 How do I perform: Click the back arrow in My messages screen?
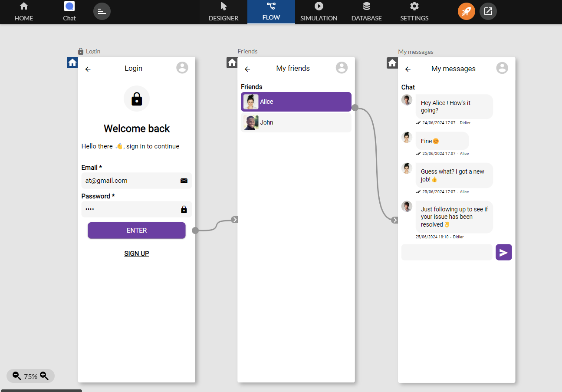[x=408, y=69]
